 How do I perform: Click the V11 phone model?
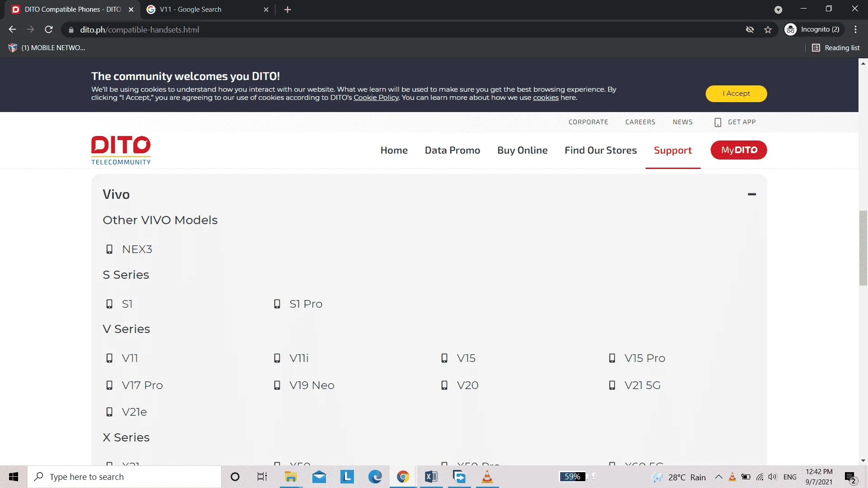130,358
